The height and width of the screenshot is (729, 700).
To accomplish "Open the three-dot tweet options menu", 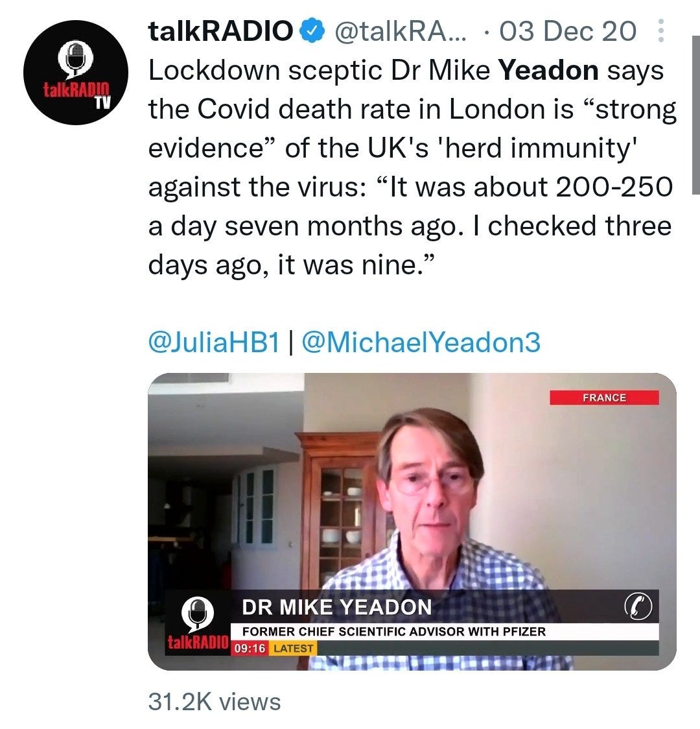I will click(661, 30).
